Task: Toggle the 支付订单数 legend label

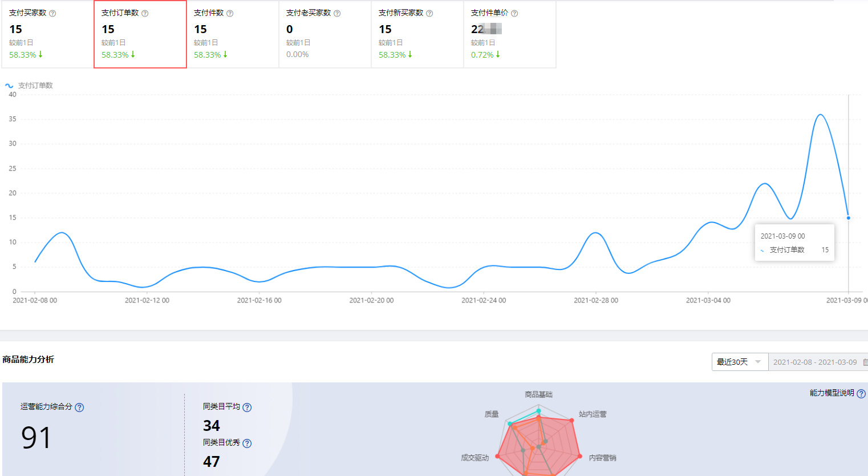Action: [35, 86]
